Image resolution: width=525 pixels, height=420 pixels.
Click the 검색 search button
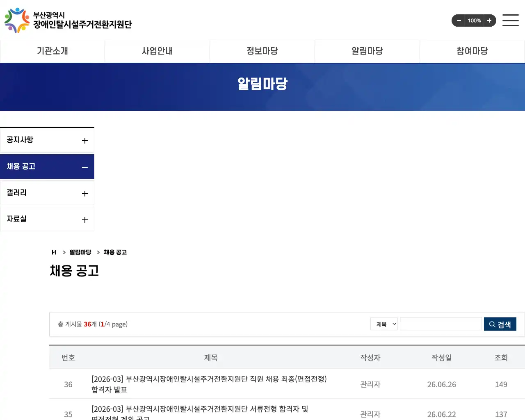pyautogui.click(x=500, y=324)
